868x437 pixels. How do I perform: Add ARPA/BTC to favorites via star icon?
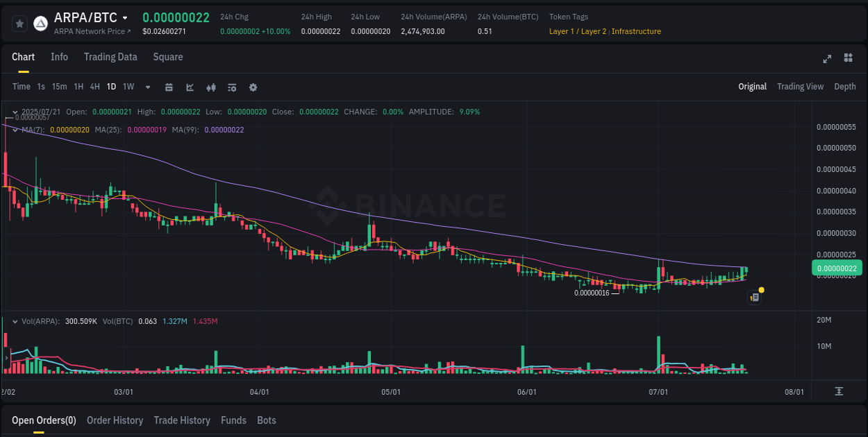20,23
